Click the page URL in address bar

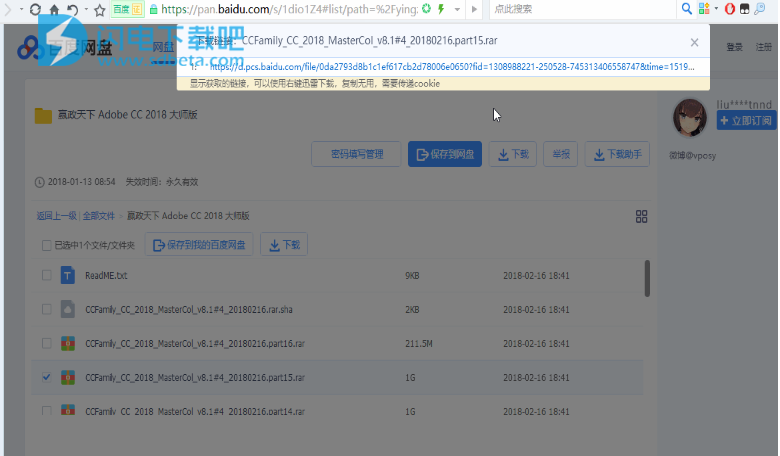pos(290,9)
